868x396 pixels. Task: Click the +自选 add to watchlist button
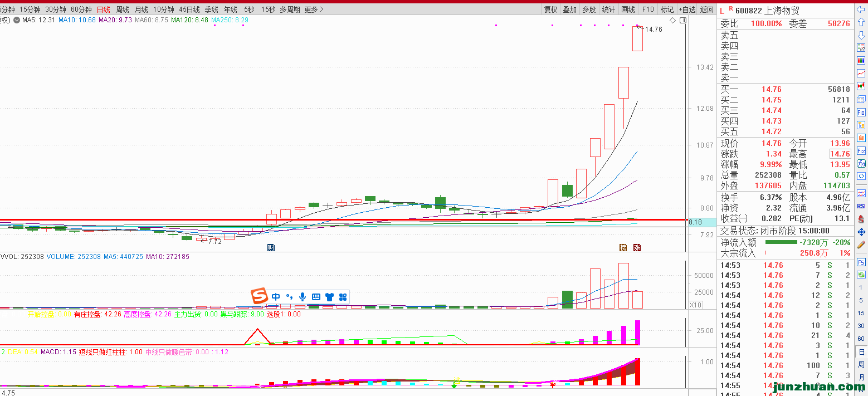[x=686, y=9]
